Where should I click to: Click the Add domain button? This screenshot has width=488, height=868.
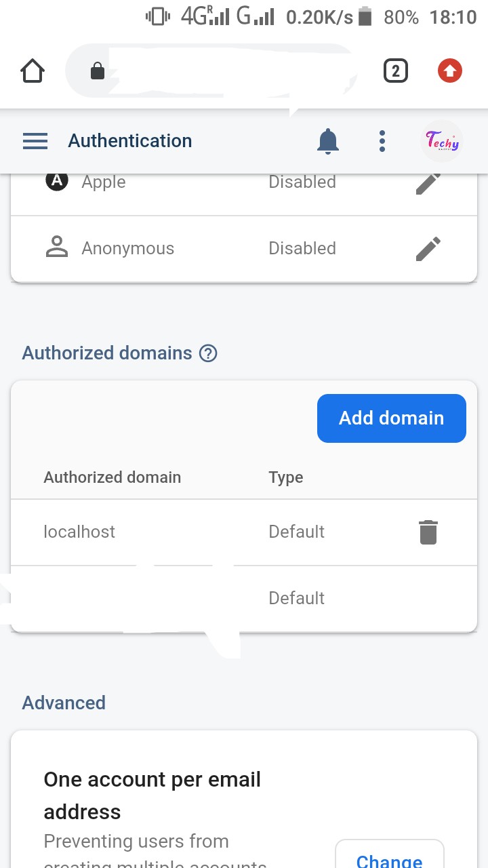392,418
